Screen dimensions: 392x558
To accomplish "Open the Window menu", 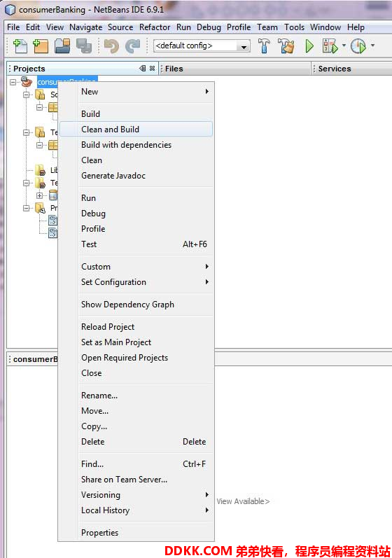I will pos(325,27).
